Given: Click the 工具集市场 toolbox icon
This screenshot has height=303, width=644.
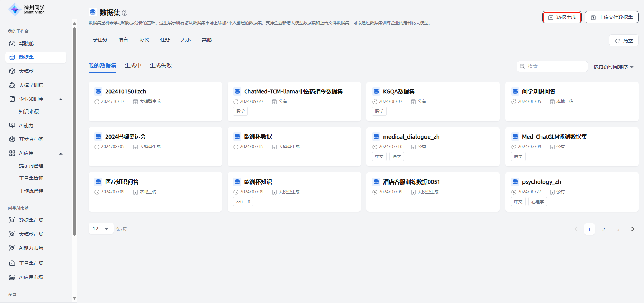Looking at the screenshot, I should 12,263.
